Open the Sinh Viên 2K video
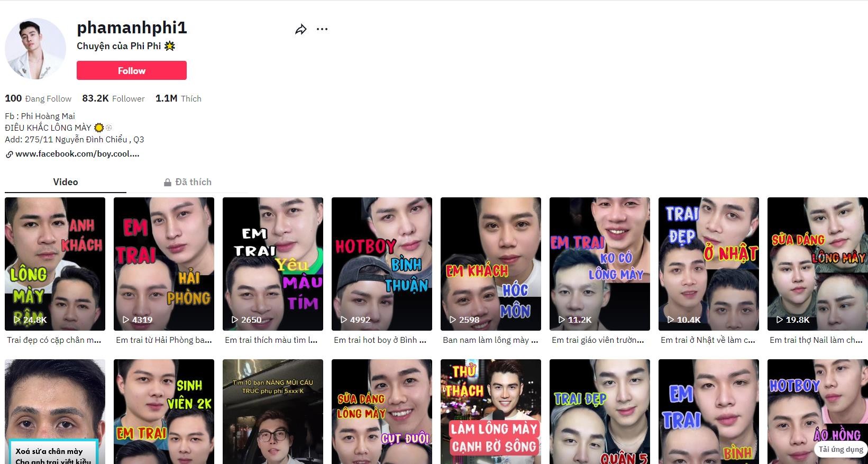This screenshot has height=464, width=868. [164, 412]
